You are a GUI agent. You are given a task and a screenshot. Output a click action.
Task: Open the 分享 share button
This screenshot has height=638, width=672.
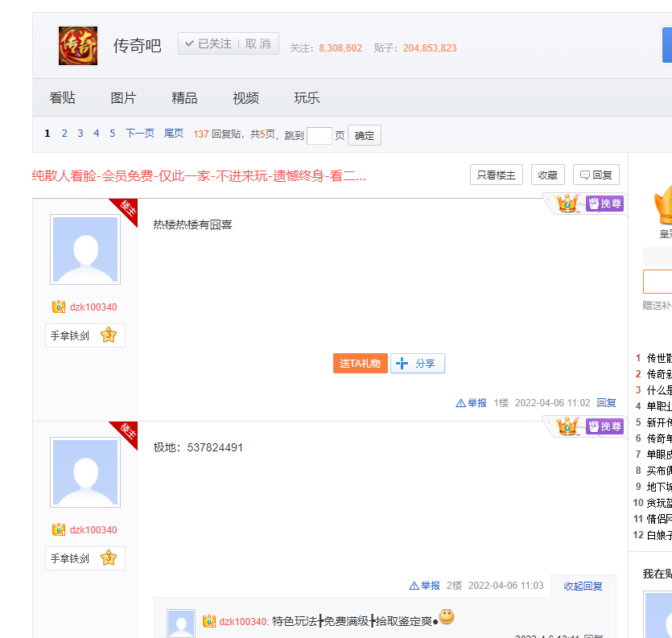418,364
